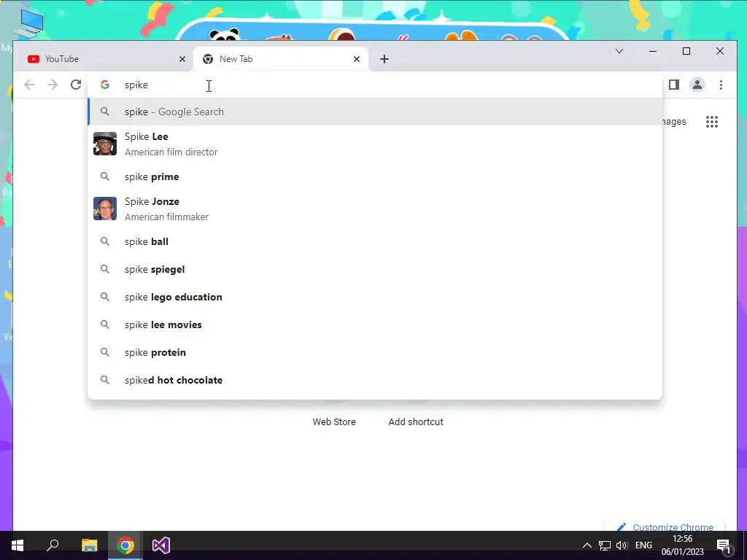
Task: Choose 'spiked hot chocolate' suggestion
Action: click(x=375, y=380)
